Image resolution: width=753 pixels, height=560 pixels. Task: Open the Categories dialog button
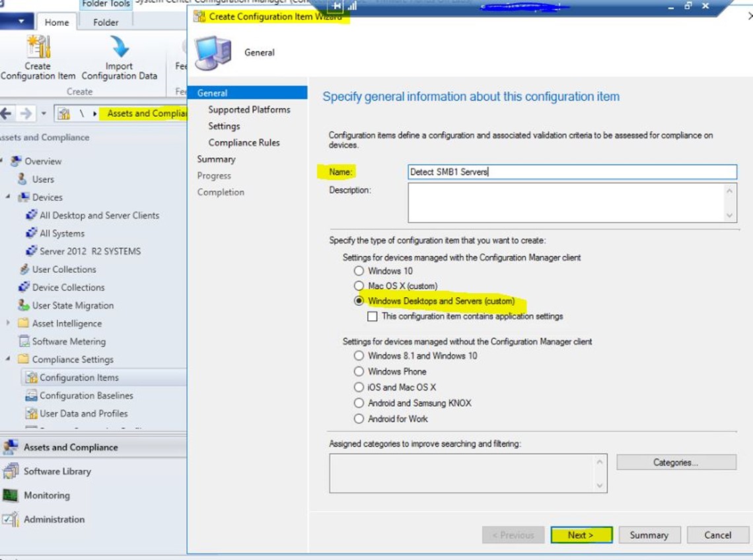[676, 462]
